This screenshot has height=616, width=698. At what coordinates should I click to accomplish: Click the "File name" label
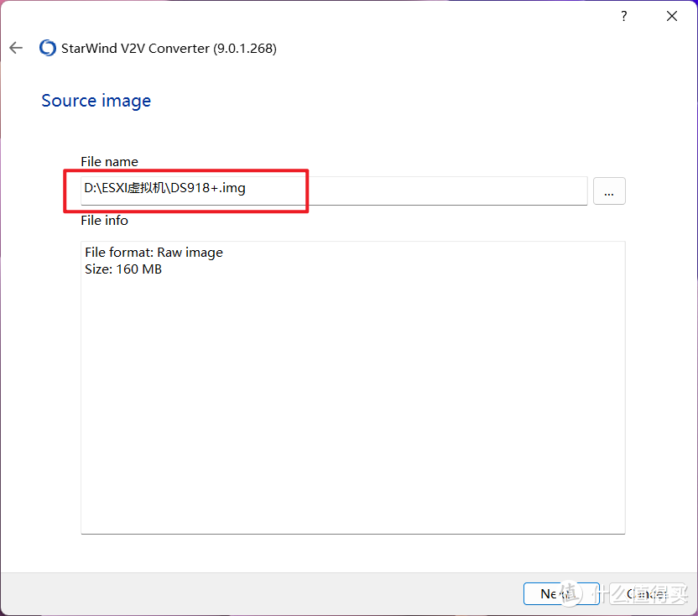(110, 162)
